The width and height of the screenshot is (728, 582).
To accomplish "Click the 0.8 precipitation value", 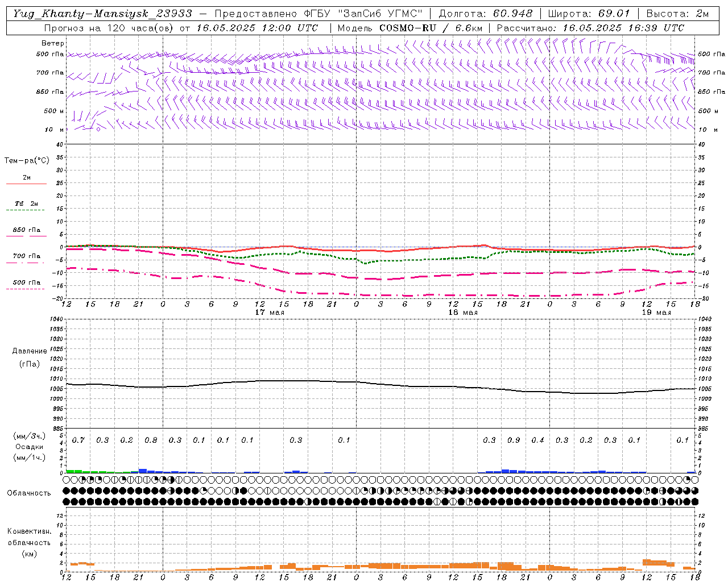I will (151, 440).
